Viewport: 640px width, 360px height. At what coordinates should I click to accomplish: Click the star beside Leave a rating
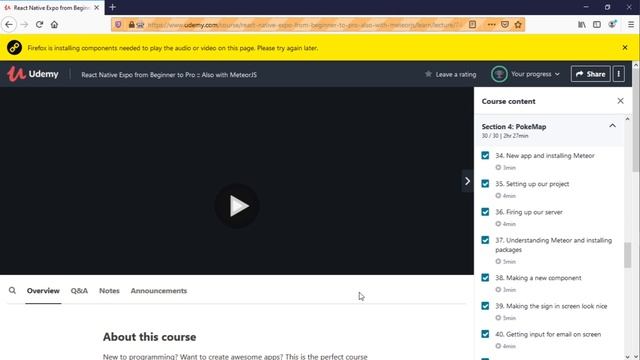click(x=428, y=74)
